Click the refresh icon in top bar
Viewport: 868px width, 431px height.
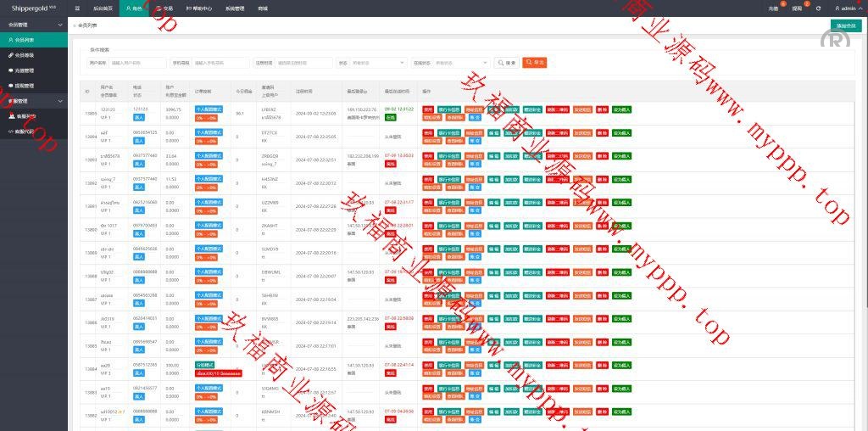[x=818, y=8]
